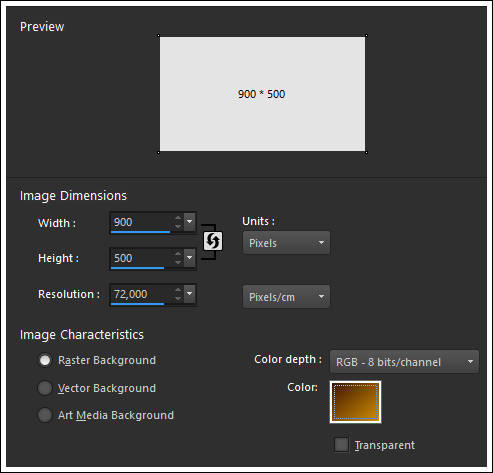Click the 900 * 500 preview thumbnail
This screenshot has height=473, width=493.
pos(262,94)
